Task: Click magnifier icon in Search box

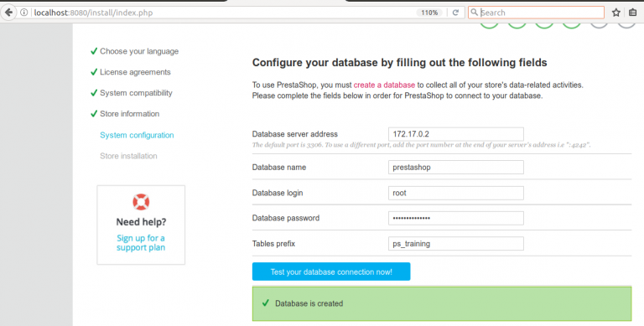Action: [x=475, y=13]
